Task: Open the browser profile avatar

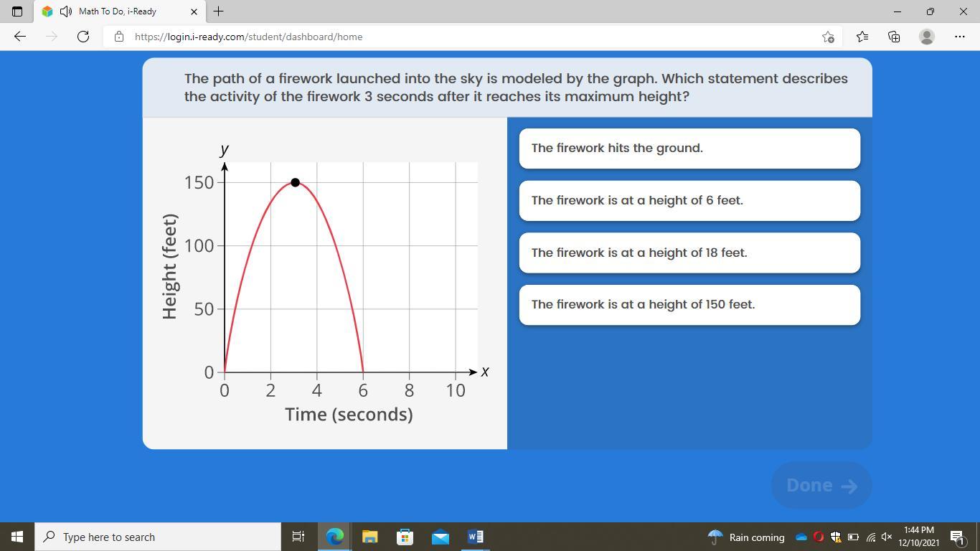Action: click(927, 37)
